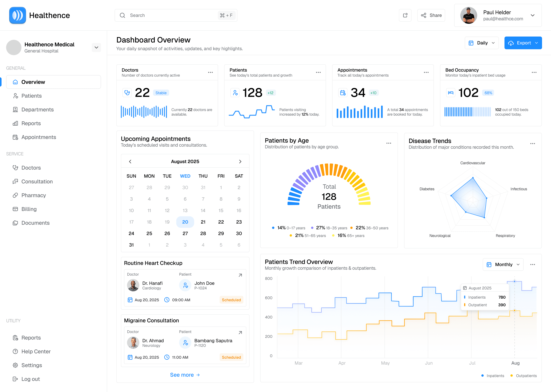Open Routine Heart Checkup details arrow
Screen dimensions: 551x392
pyautogui.click(x=240, y=275)
